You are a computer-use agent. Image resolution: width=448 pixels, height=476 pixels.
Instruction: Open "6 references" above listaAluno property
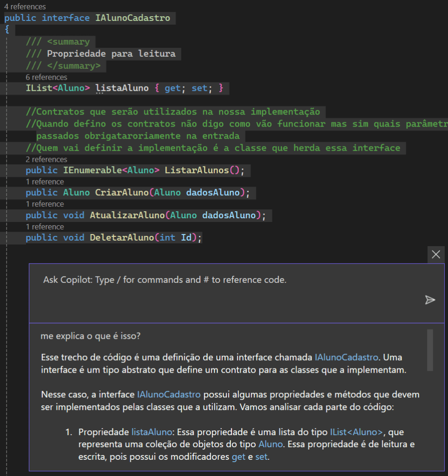coord(46,77)
